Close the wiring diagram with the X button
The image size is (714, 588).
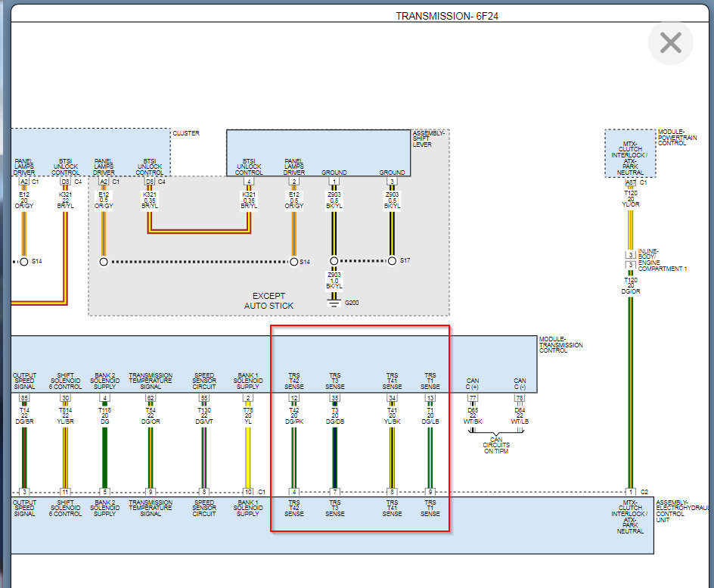[671, 42]
